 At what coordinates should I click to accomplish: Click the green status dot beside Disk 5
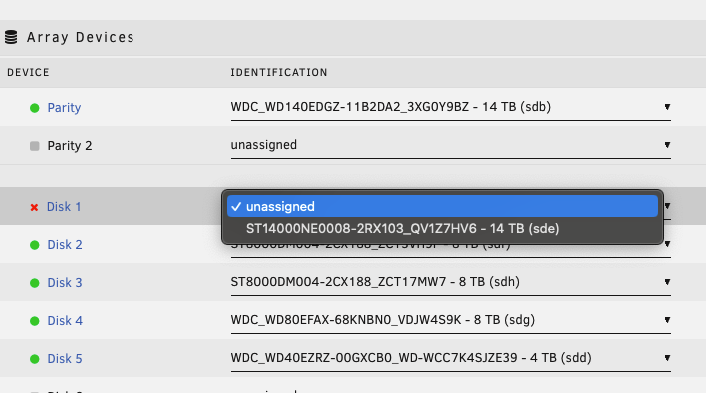coord(35,359)
